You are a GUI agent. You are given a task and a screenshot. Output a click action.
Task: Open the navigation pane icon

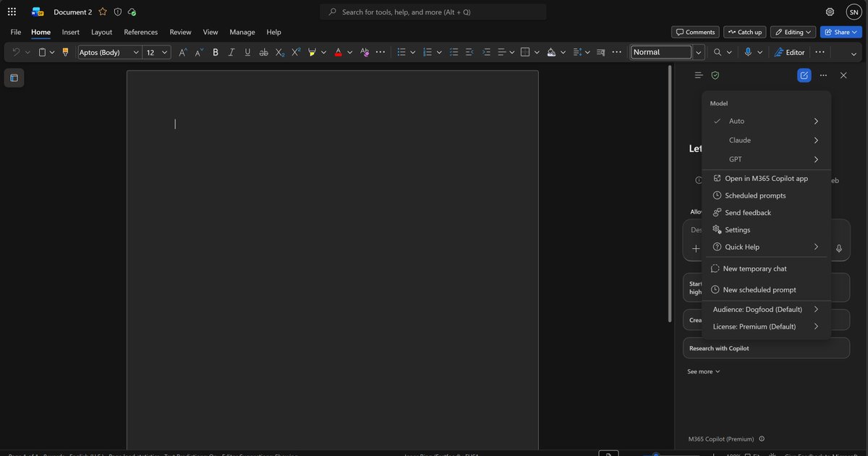coord(14,77)
